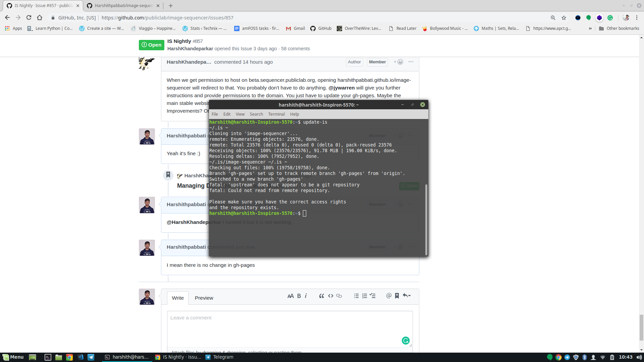Select the Write tab in comment editor
The width and height of the screenshot is (644, 362).
[178, 298]
